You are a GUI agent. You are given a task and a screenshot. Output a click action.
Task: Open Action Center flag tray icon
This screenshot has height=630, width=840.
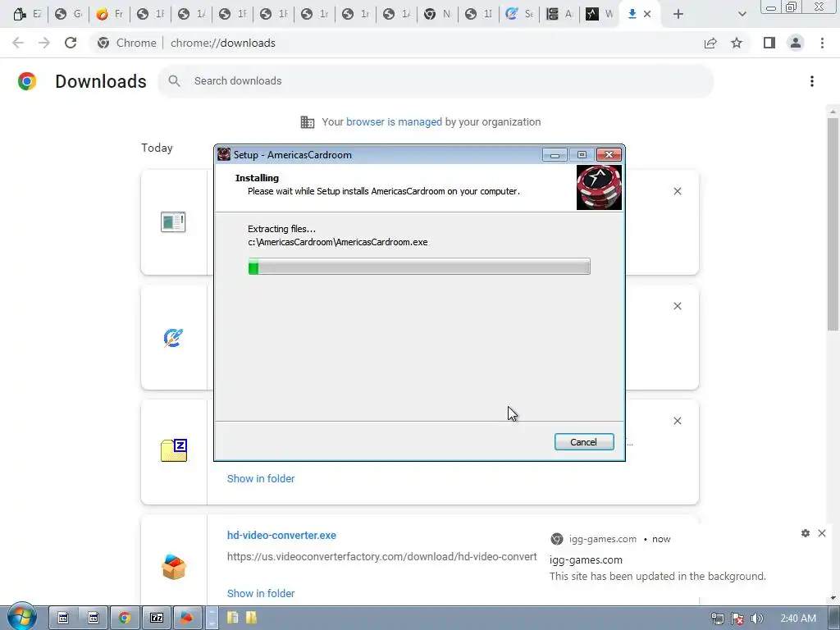[x=737, y=619]
